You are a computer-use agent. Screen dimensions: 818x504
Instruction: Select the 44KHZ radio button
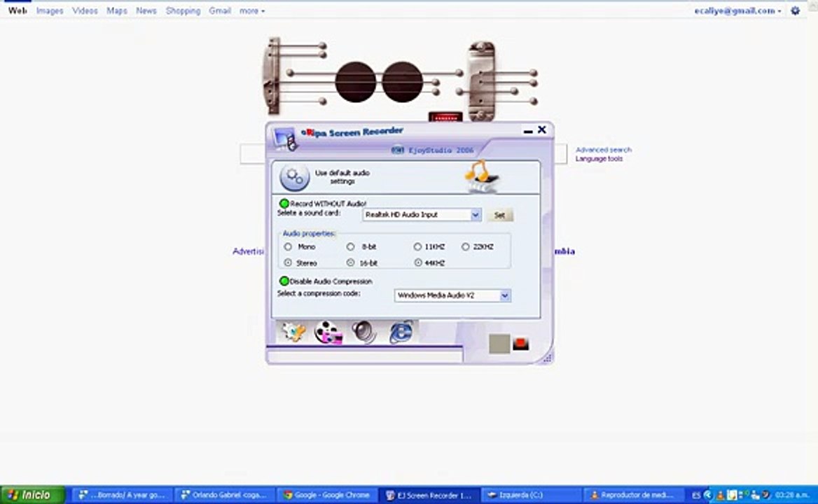418,262
